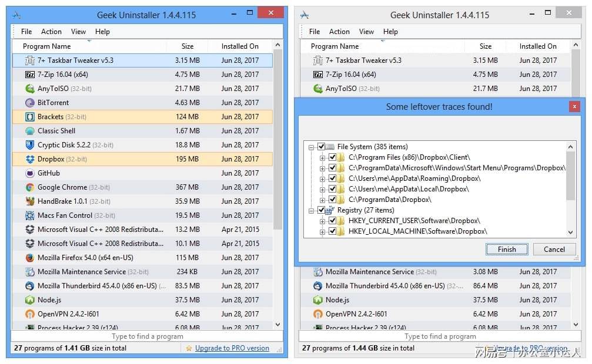Open the Help menu in right window

pos(390,32)
